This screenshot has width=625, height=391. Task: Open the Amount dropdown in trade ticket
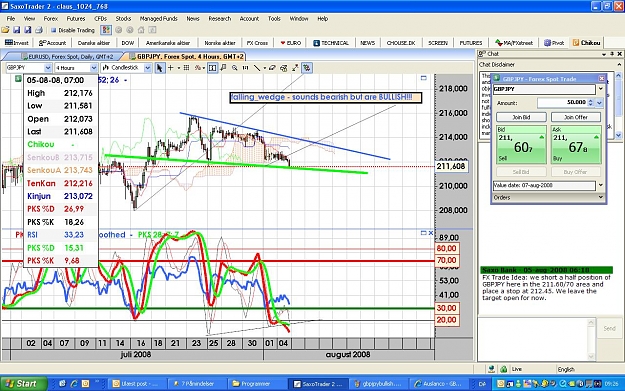(599, 103)
